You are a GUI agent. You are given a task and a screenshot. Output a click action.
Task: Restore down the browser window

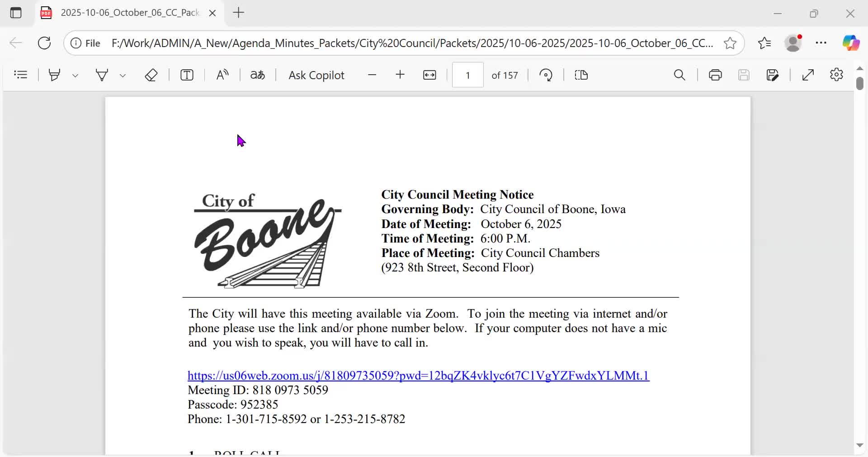[x=814, y=14]
